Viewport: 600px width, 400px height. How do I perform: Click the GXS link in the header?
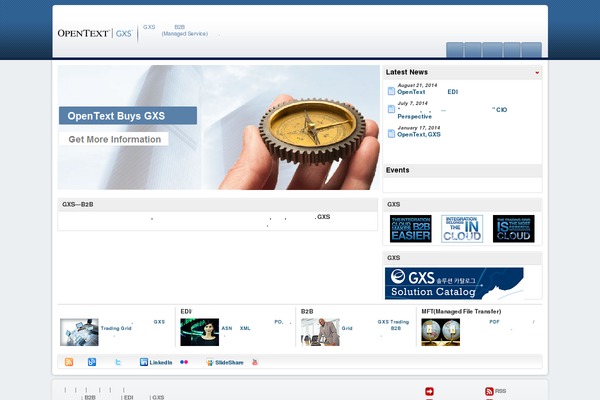point(149,27)
